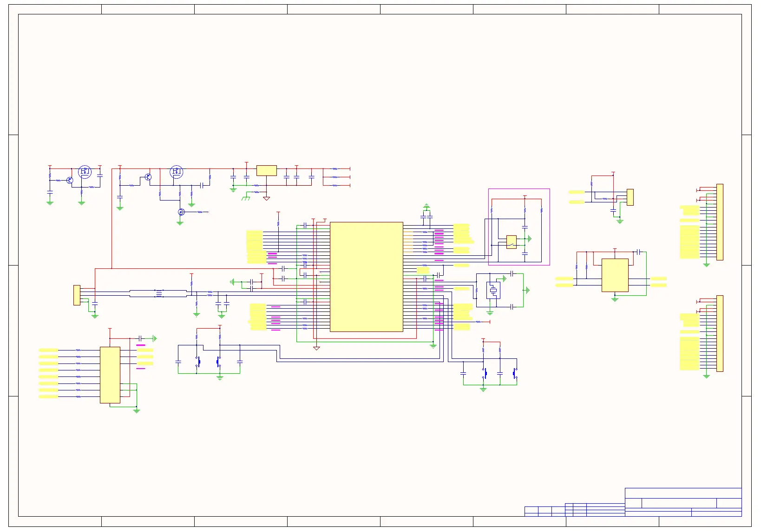The image size is (761, 532).
Task: Select the leftmost circled MOSFET symbol
Action: (x=85, y=172)
